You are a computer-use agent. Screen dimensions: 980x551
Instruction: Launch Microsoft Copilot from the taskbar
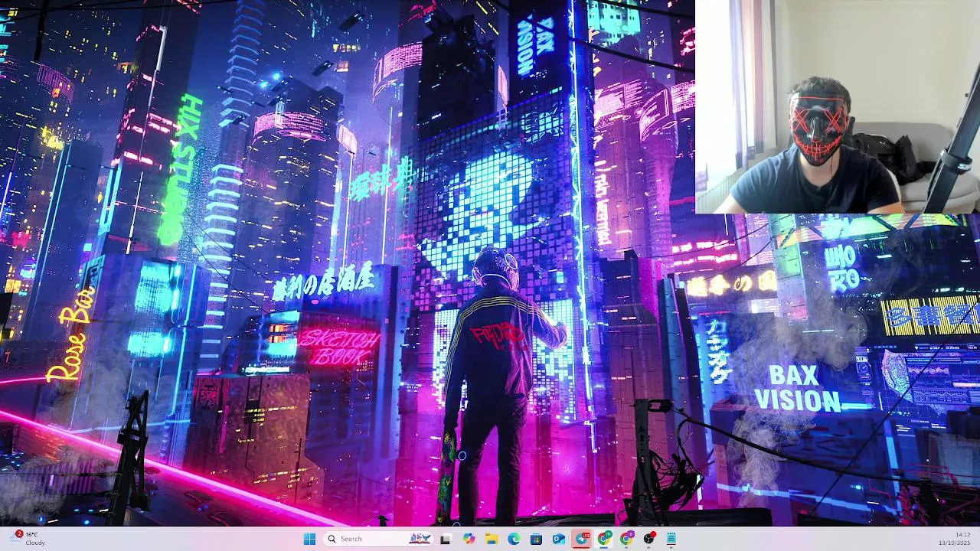pyautogui.click(x=469, y=539)
